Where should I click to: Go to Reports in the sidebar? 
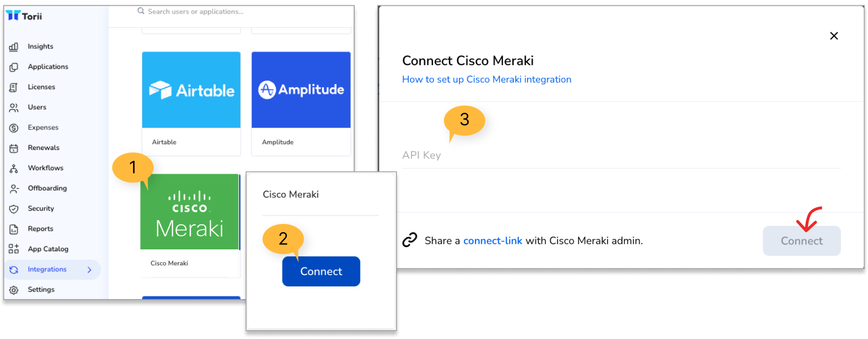tap(40, 228)
